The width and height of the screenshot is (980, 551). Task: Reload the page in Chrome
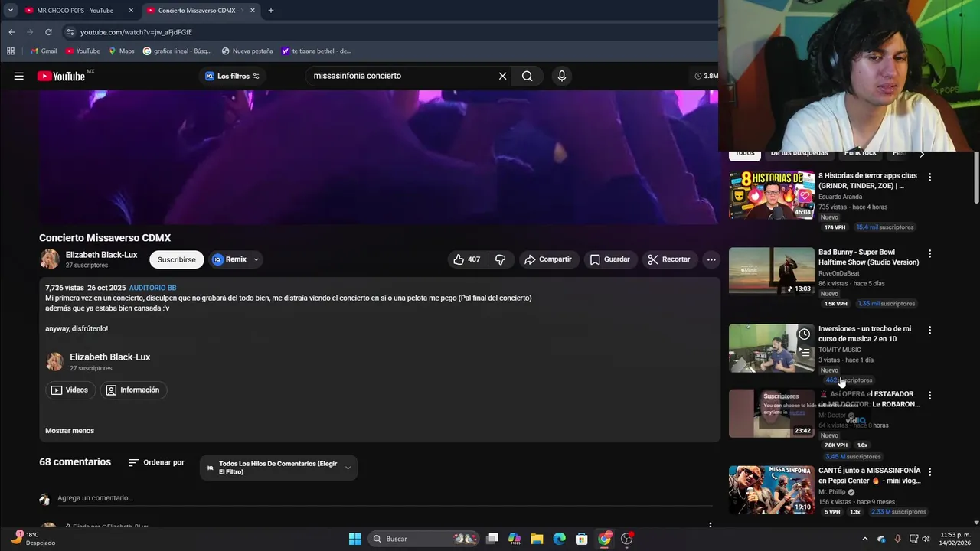[x=48, y=32]
